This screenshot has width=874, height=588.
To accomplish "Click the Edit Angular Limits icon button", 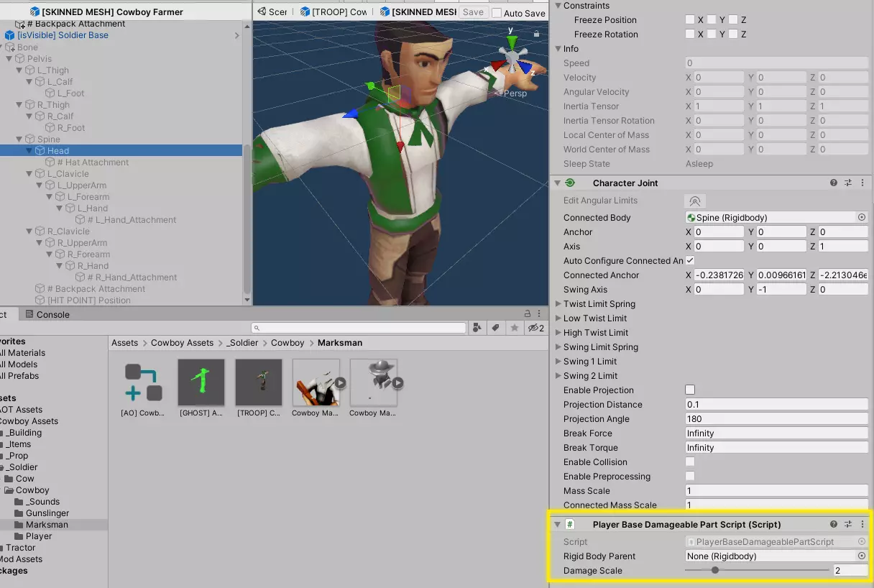I will coord(694,201).
